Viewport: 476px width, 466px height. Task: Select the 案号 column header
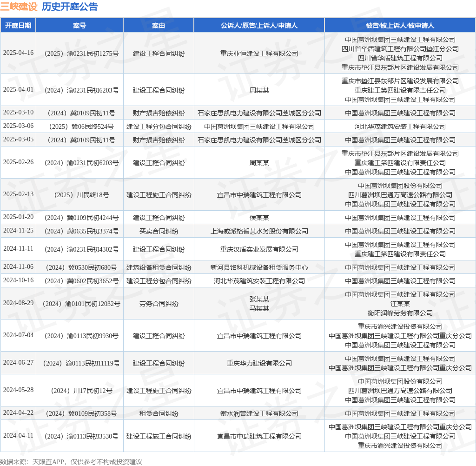79,26
